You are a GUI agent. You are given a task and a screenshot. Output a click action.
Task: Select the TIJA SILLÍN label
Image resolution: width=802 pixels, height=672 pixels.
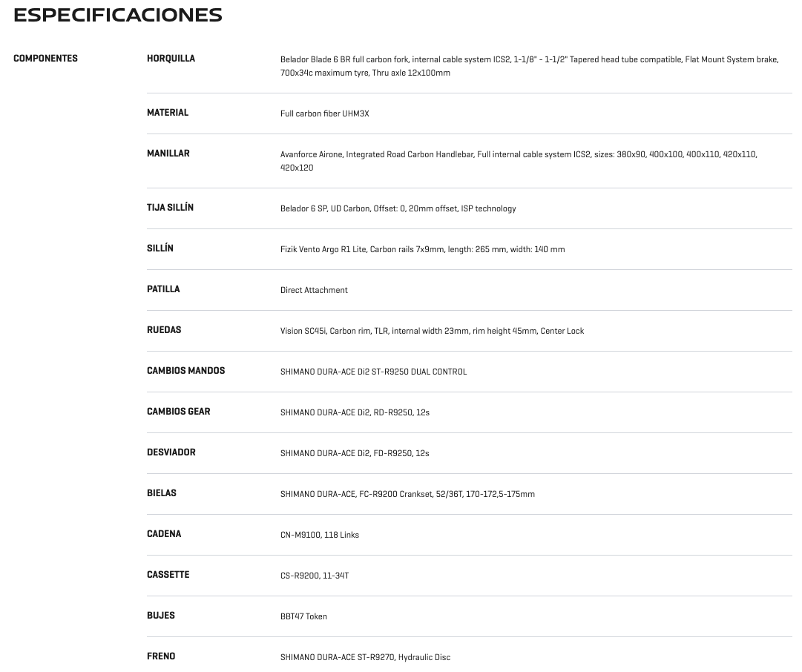[x=171, y=207]
